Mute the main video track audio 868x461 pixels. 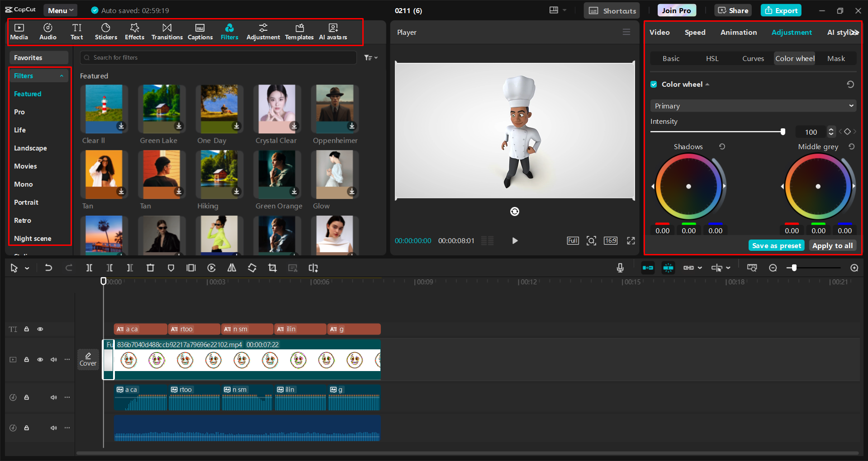click(x=54, y=360)
